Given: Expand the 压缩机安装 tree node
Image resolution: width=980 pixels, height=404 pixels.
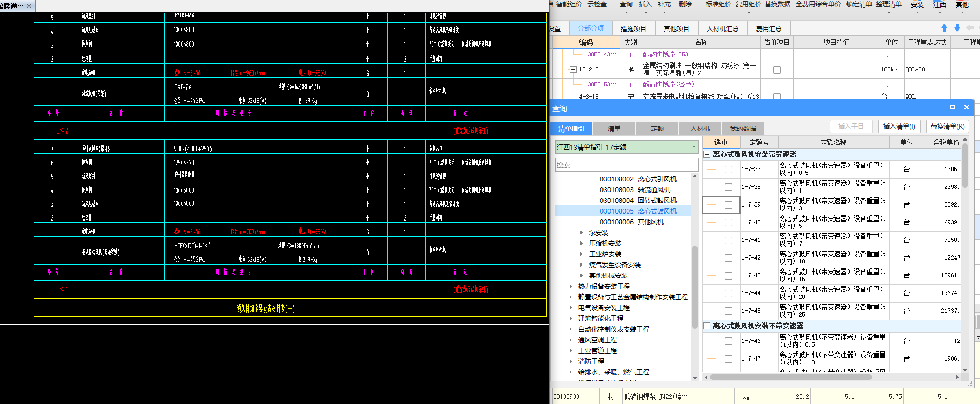Looking at the screenshot, I should point(582,244).
